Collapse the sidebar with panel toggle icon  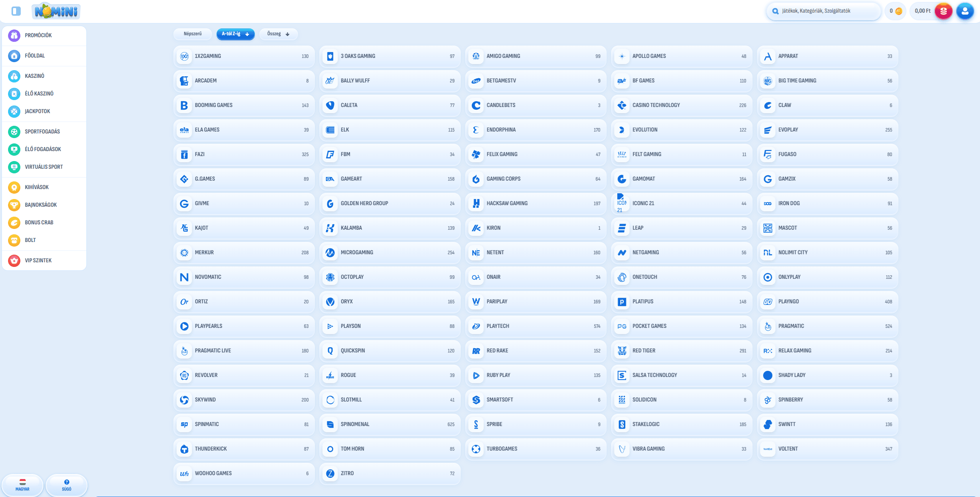coord(16,11)
